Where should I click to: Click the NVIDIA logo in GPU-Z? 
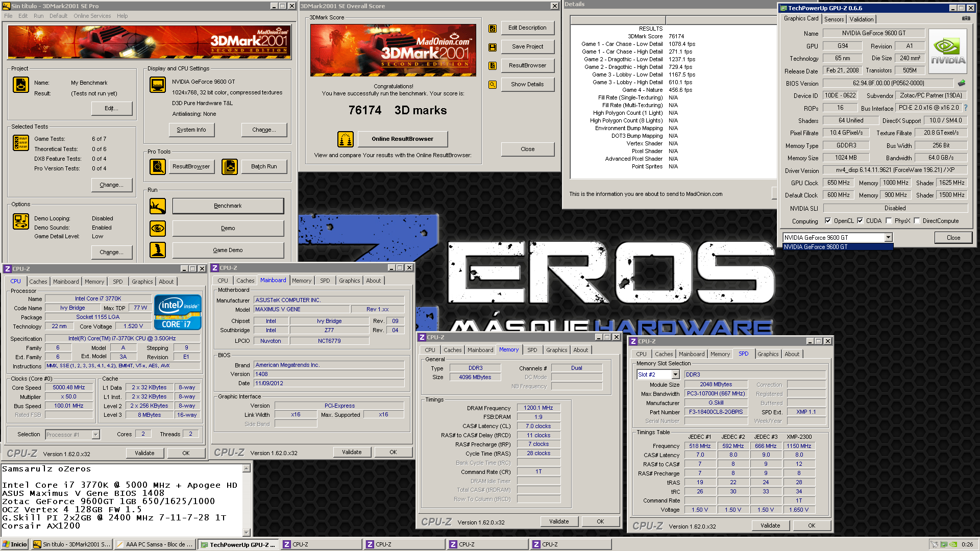click(x=948, y=52)
